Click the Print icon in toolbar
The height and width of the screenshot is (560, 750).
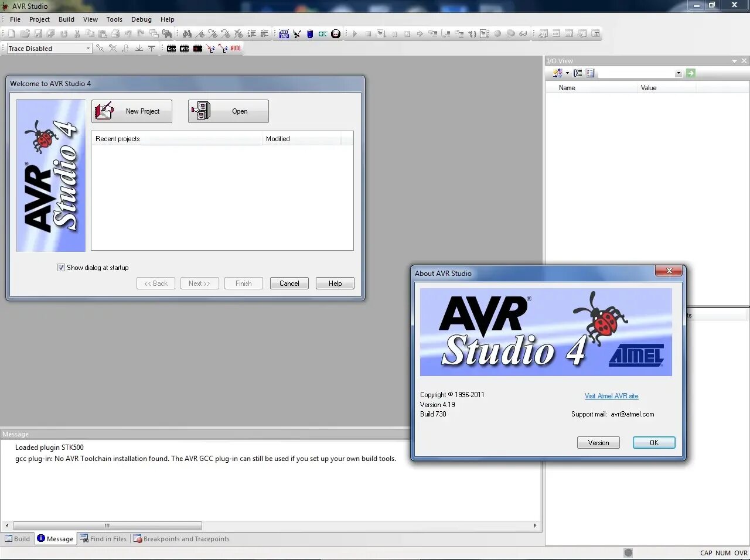(x=115, y=34)
